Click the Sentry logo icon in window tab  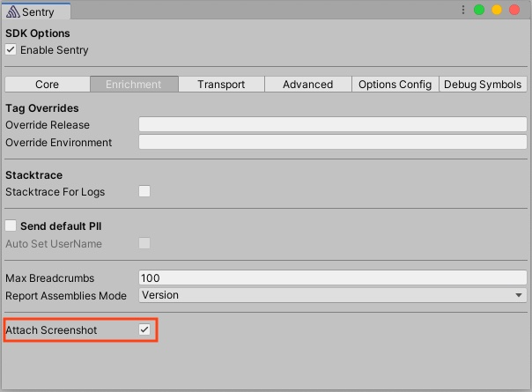[x=12, y=11]
